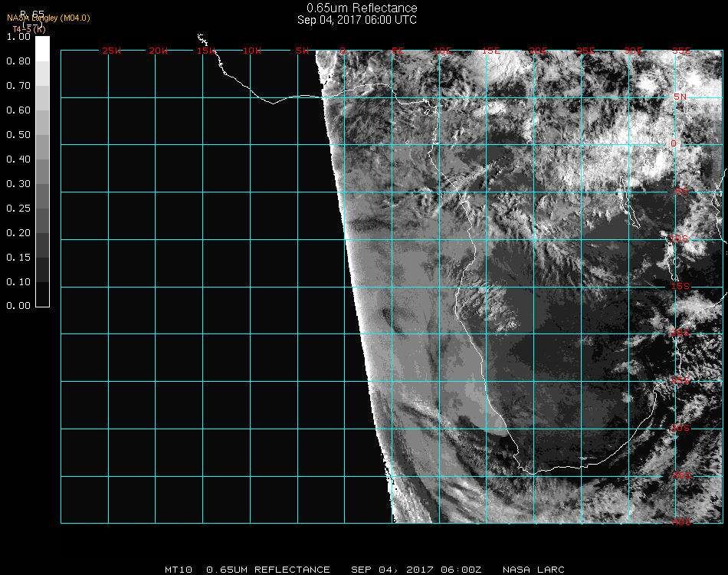The height and width of the screenshot is (575, 728).
Task: Click the mid-gray colorbar segment beside 0.40
Action: [x=42, y=172]
